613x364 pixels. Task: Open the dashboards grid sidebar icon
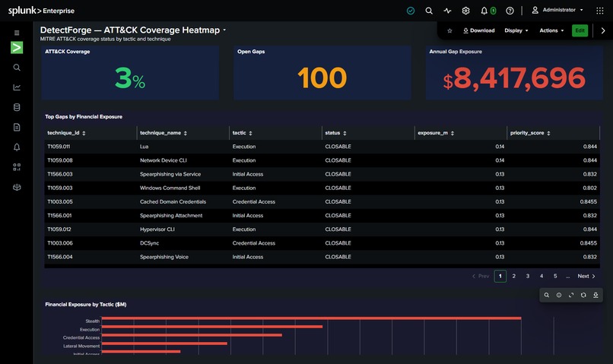[17, 167]
